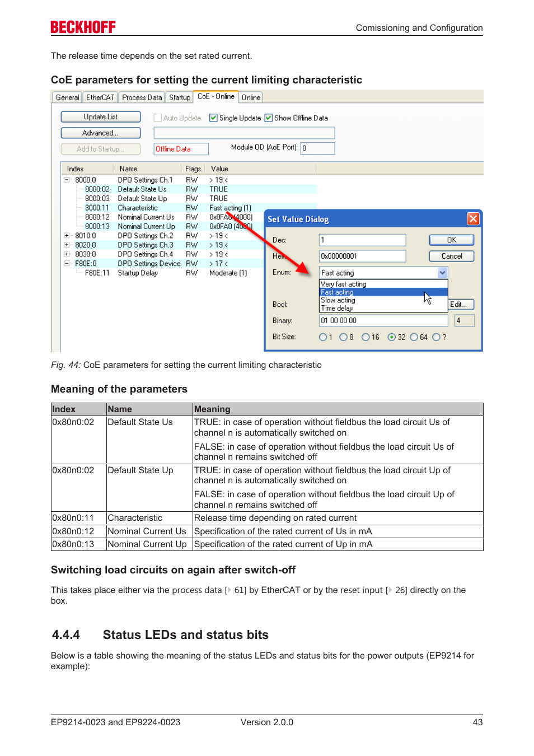The image size is (534, 756).
Task: Choose Time delay from Enum list
Action: point(383,308)
